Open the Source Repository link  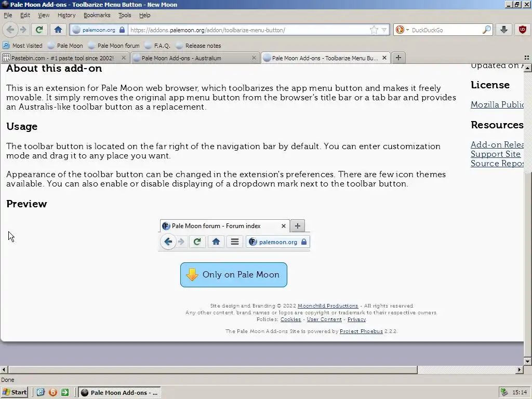point(497,164)
